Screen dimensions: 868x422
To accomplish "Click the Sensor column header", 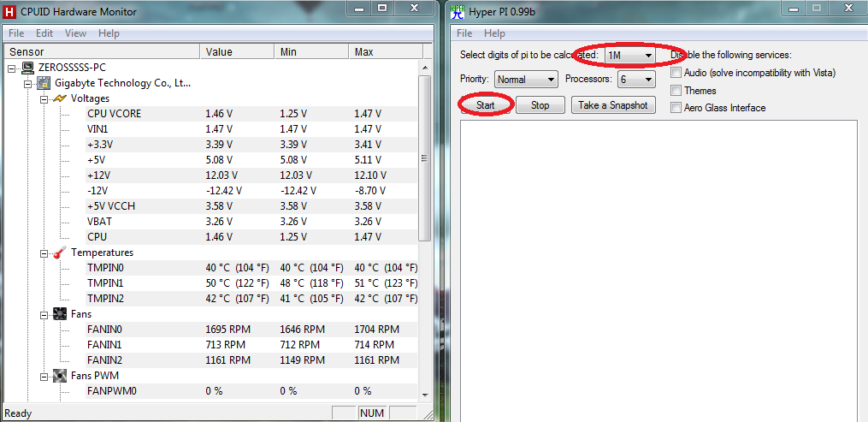I will (x=101, y=51).
